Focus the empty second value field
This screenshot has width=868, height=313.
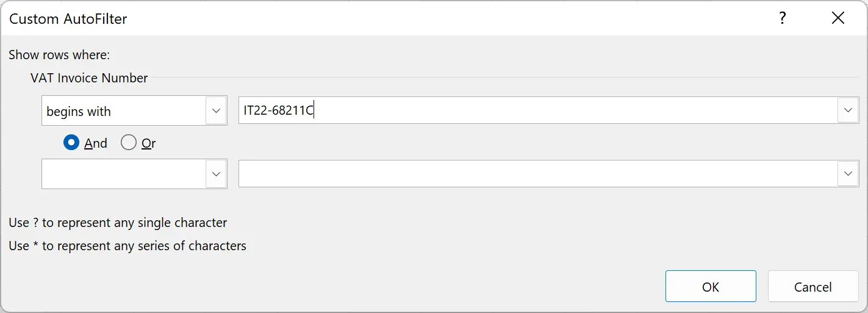537,174
